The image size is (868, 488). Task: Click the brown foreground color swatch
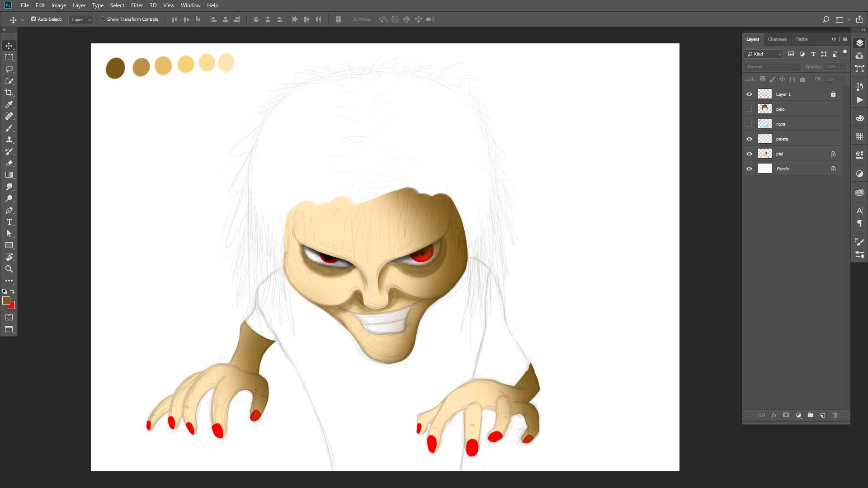tap(5, 300)
